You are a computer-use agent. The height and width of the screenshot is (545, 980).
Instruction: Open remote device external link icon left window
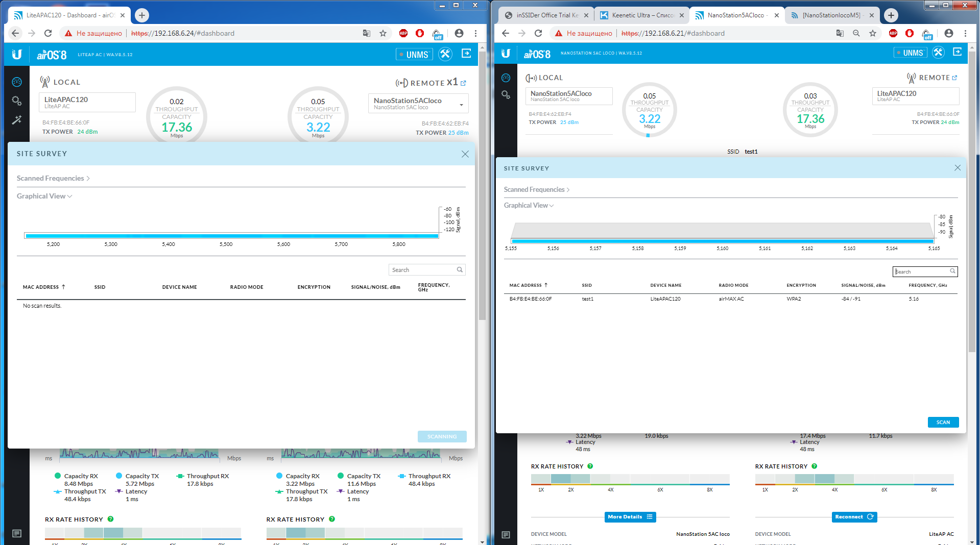click(463, 83)
